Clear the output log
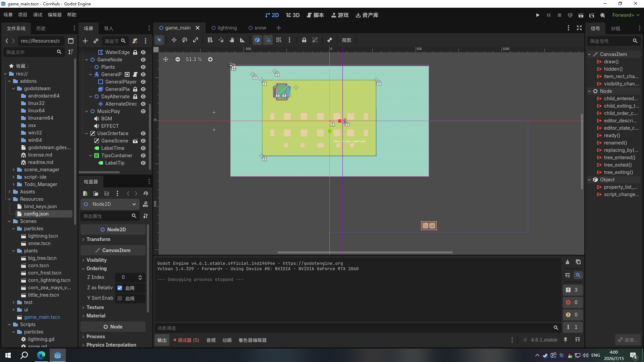Screen dimensions: 644x362 tap(567, 262)
